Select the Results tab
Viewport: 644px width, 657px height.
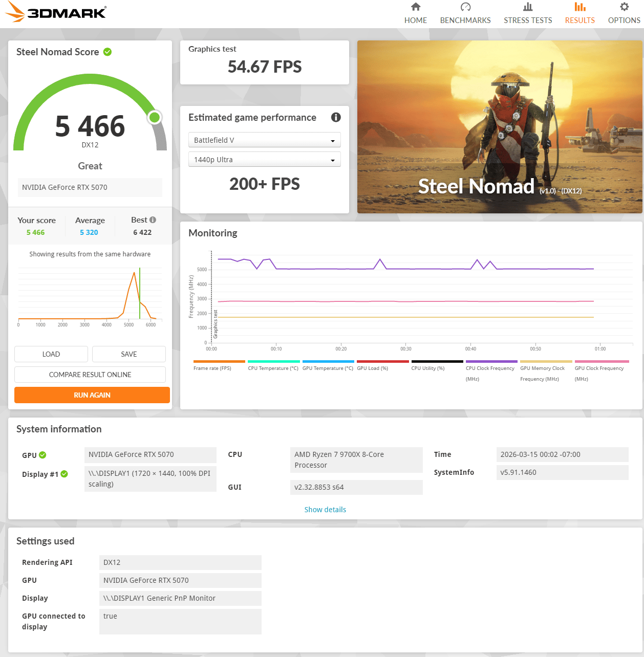click(580, 13)
